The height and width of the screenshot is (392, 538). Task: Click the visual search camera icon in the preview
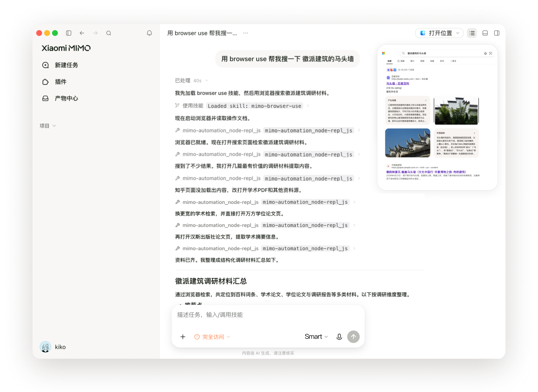(491, 53)
